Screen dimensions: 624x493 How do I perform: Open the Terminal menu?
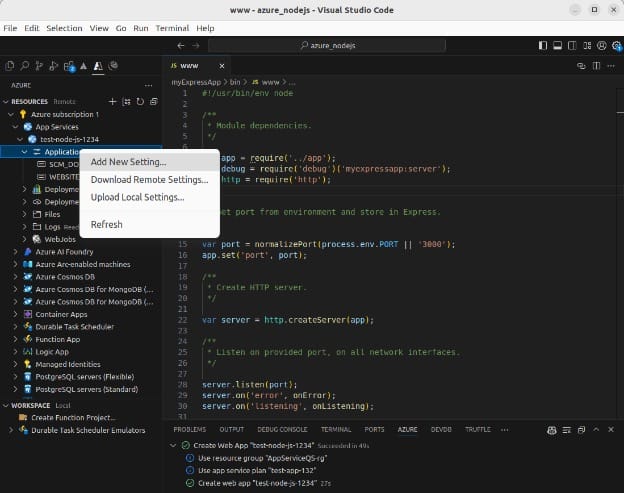tap(172, 28)
